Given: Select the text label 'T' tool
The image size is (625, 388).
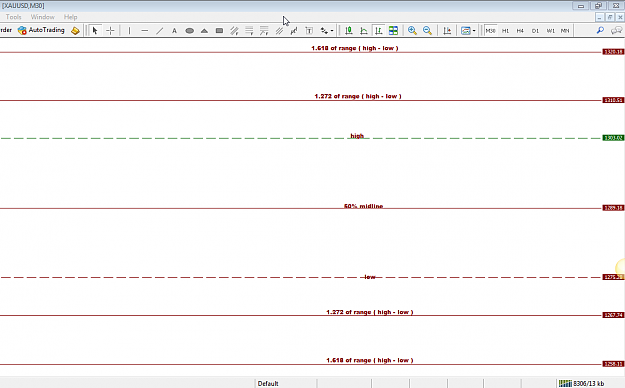Looking at the screenshot, I should click(x=309, y=31).
